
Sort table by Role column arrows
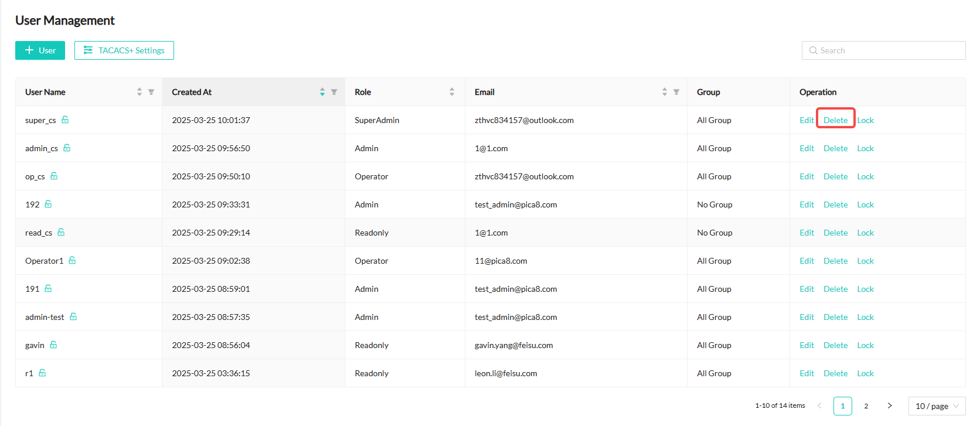(452, 92)
